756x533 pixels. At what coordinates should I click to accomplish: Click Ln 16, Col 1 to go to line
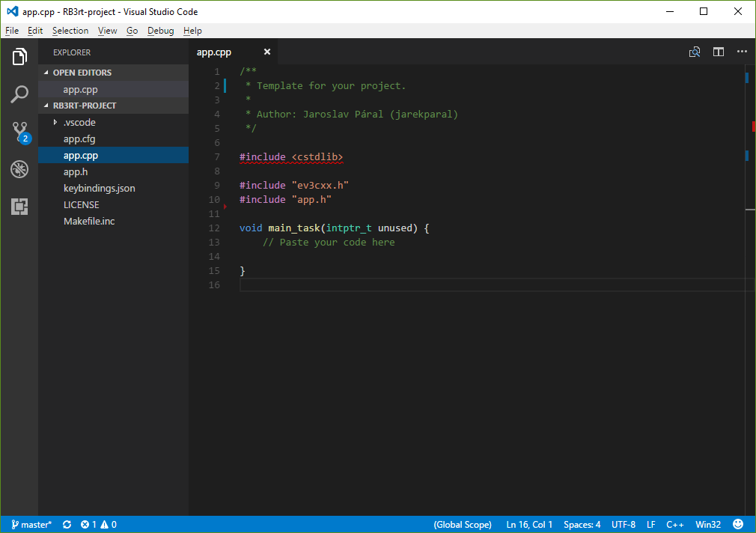(x=529, y=524)
